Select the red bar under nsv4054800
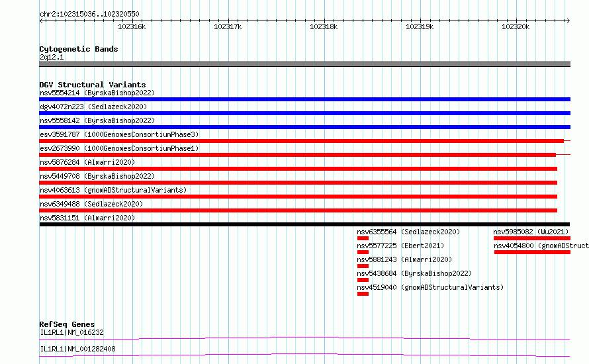This screenshot has width=589, height=364. pyautogui.click(x=532, y=252)
